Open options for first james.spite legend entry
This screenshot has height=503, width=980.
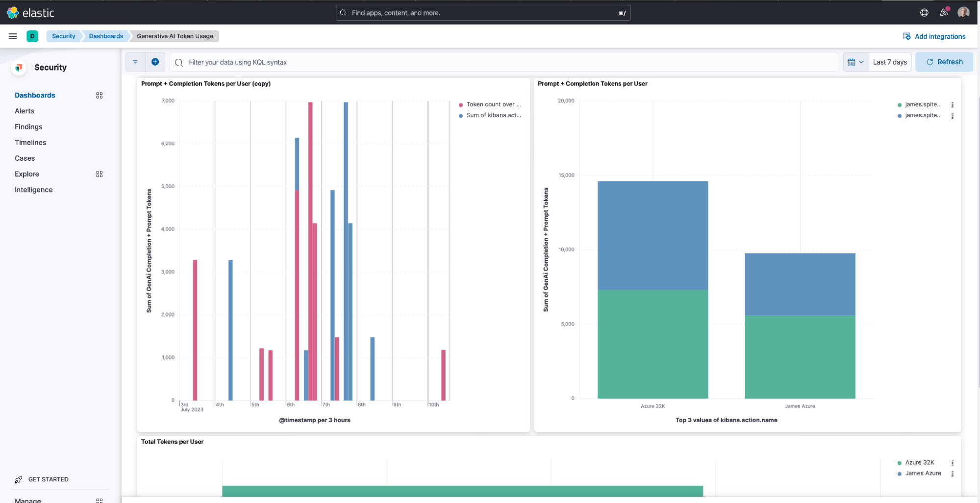click(953, 105)
